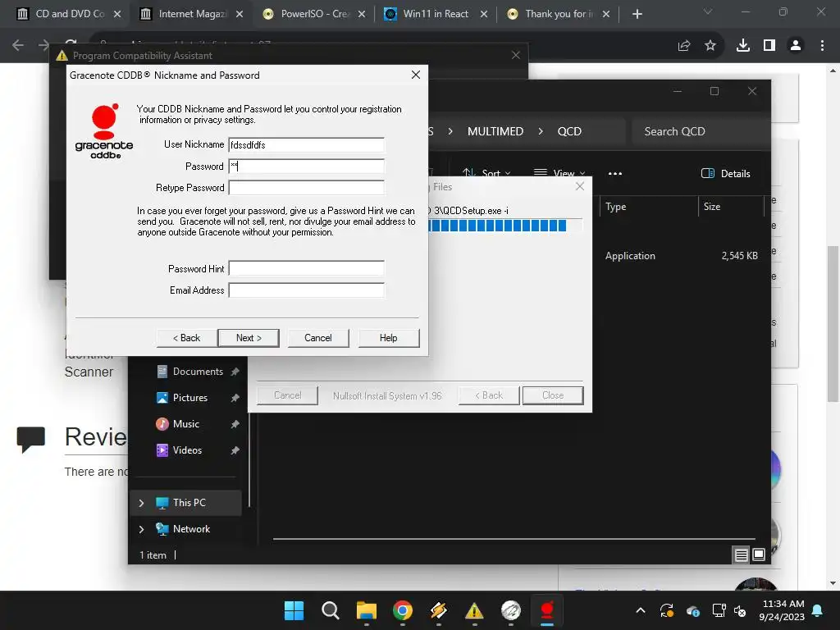Select Network in the sidebar
The width and height of the screenshot is (840, 630).
pos(190,529)
